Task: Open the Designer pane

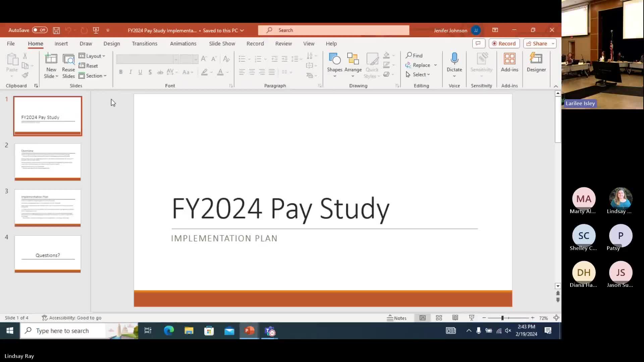Action: (x=536, y=62)
